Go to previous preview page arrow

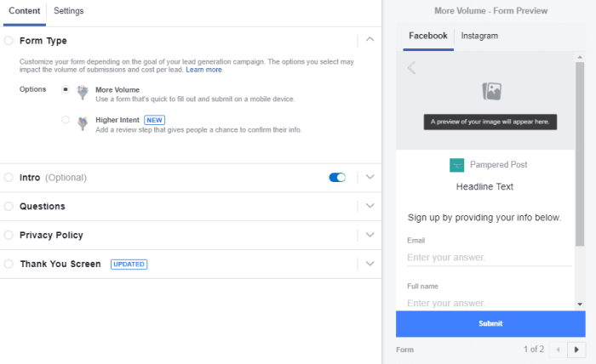click(559, 349)
